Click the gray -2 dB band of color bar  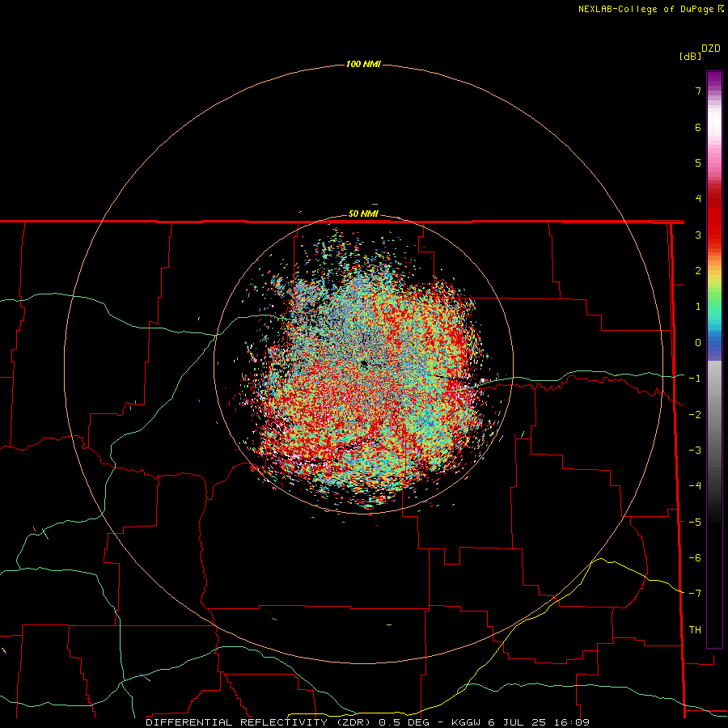714,415
